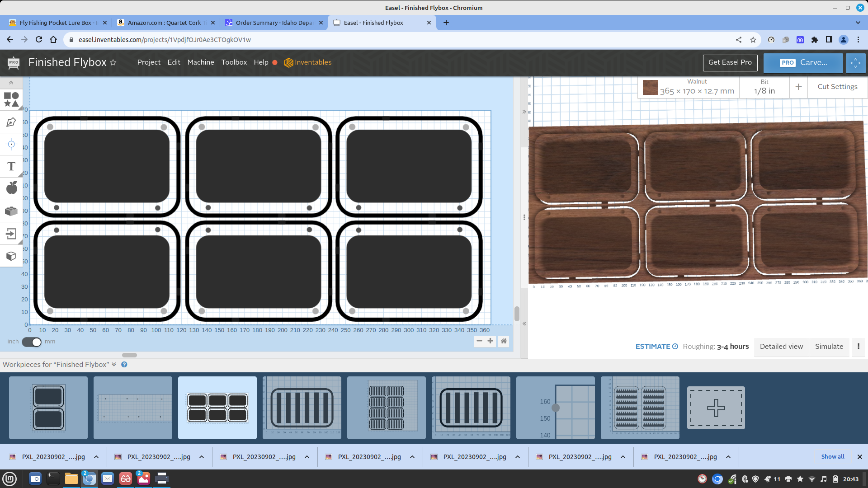The image size is (868, 488).
Task: Open Cut Settings
Action: [837, 86]
